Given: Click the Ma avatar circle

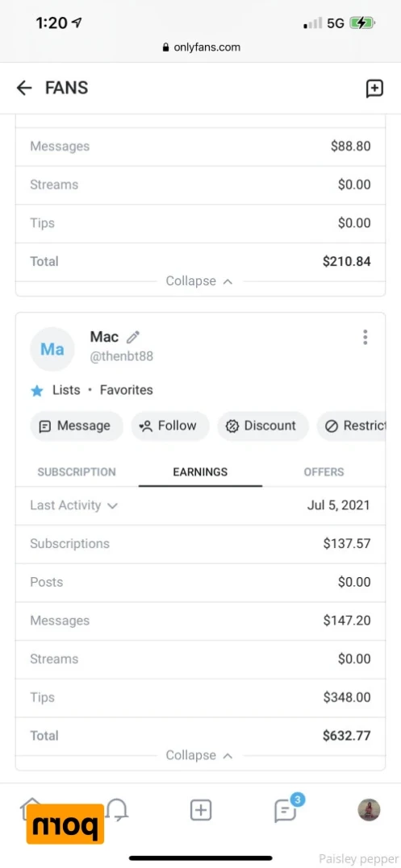Looking at the screenshot, I should [x=52, y=349].
